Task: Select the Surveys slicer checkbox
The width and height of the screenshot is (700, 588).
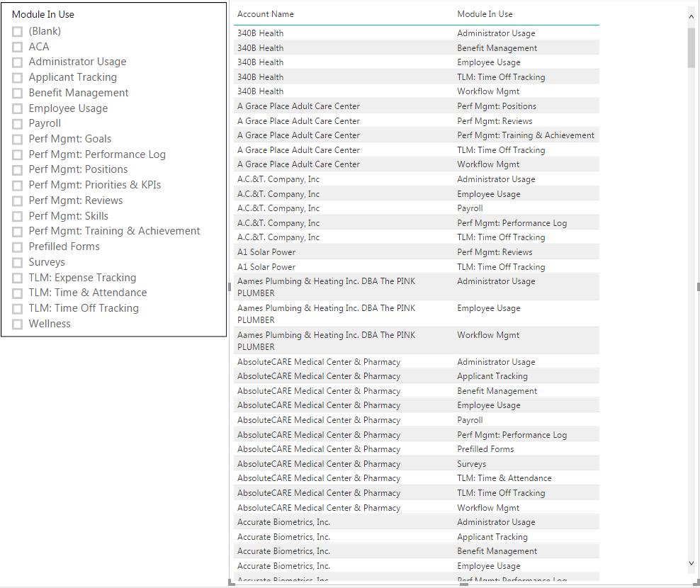Action: coord(18,263)
